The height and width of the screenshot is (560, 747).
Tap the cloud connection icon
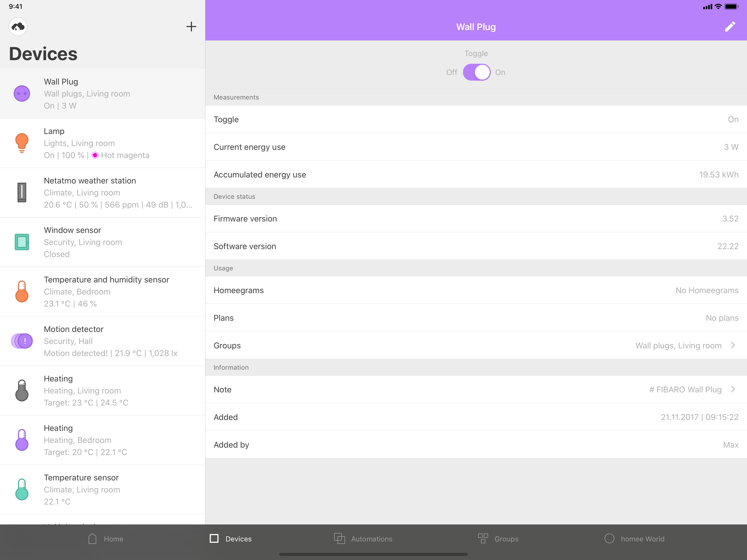tap(18, 27)
